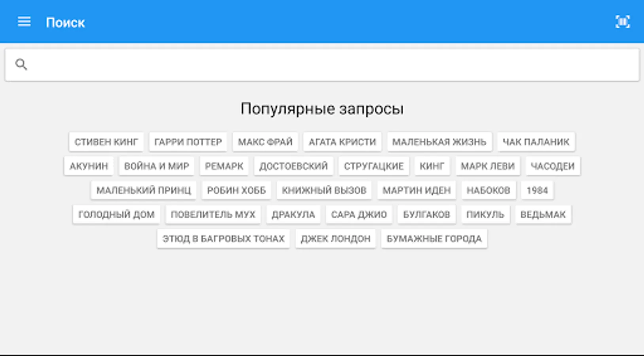
Task: Tap the НАБОКОВ query chip
Action: click(488, 190)
